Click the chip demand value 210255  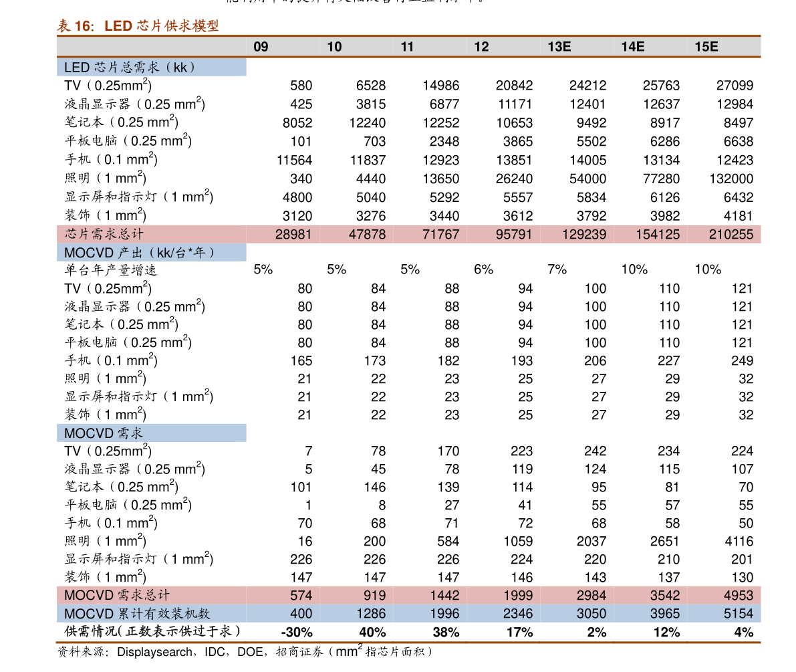(731, 234)
